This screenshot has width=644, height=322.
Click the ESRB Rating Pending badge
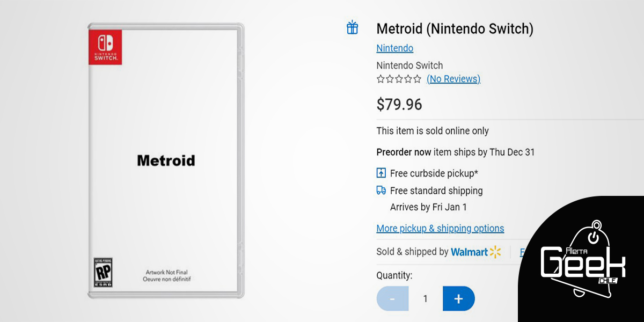coord(102,272)
